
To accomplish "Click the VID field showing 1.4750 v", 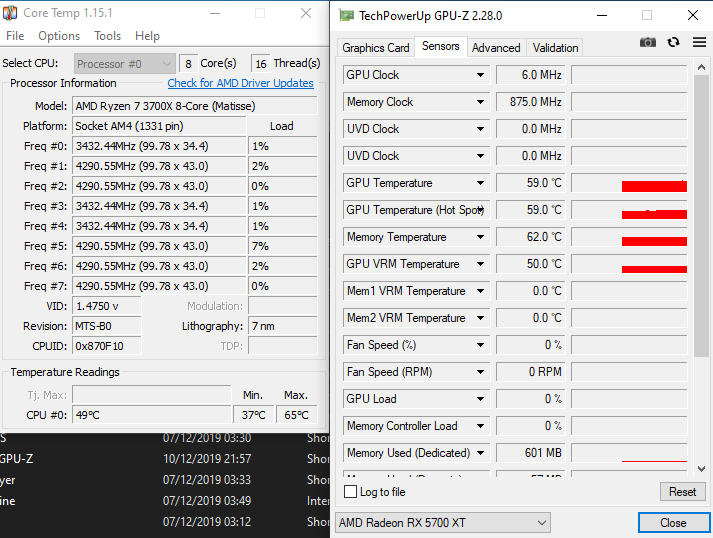I will coord(107,306).
